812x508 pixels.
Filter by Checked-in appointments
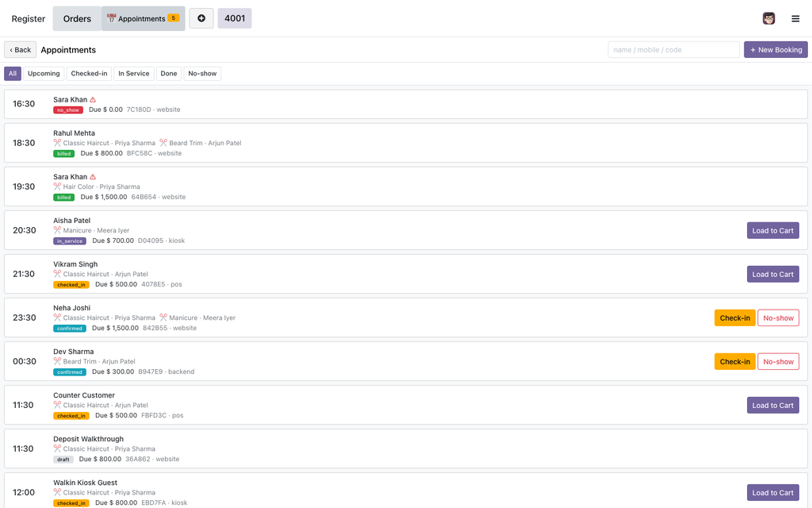pos(89,74)
